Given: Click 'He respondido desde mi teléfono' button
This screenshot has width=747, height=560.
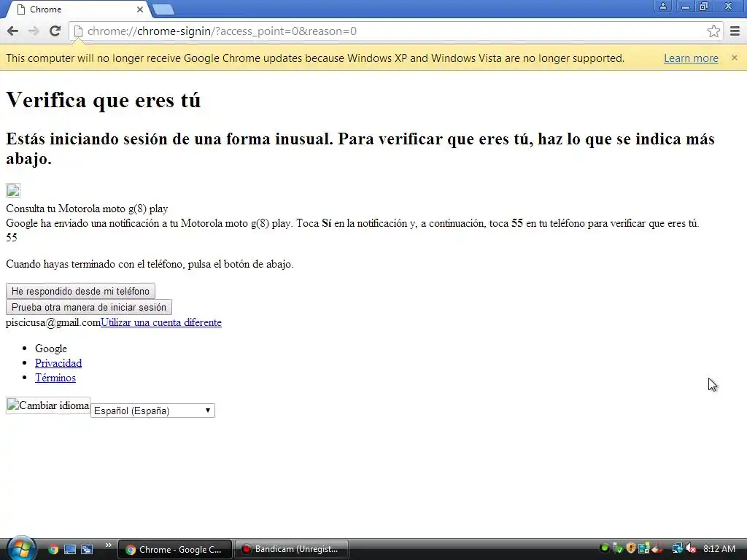Looking at the screenshot, I should click(80, 291).
